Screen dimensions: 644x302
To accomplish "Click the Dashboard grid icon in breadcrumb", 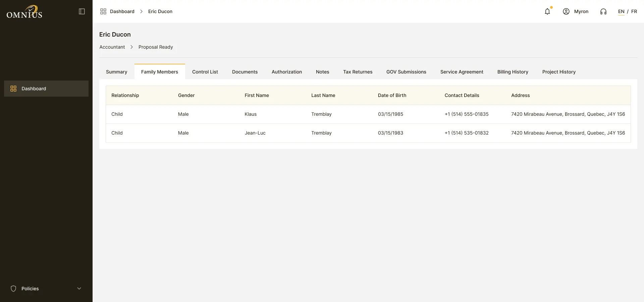I will 103,11.
